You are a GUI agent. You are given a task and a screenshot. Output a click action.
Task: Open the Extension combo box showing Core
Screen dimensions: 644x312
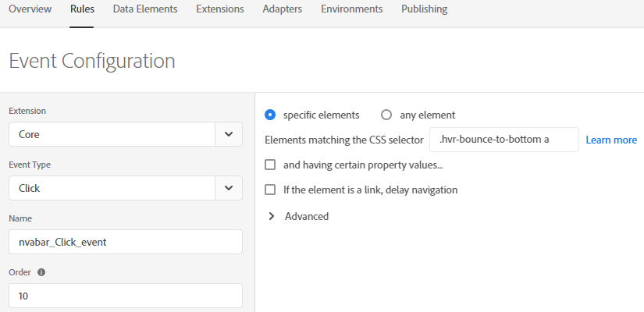click(x=112, y=134)
